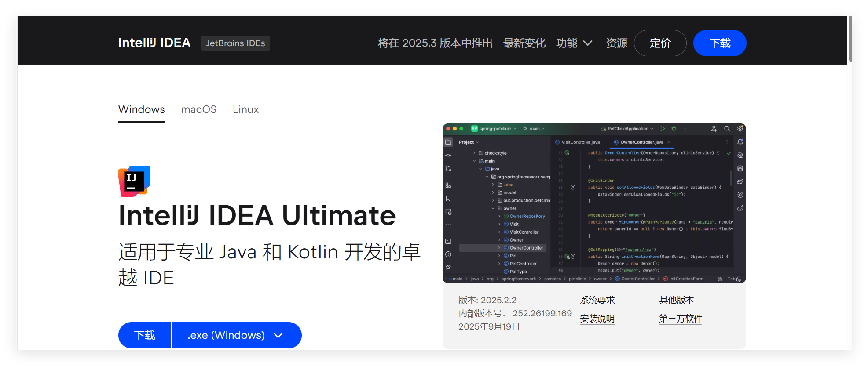Click the Pull Requests icon in IDE preview sidebar
The width and height of the screenshot is (868, 366).
(448, 168)
